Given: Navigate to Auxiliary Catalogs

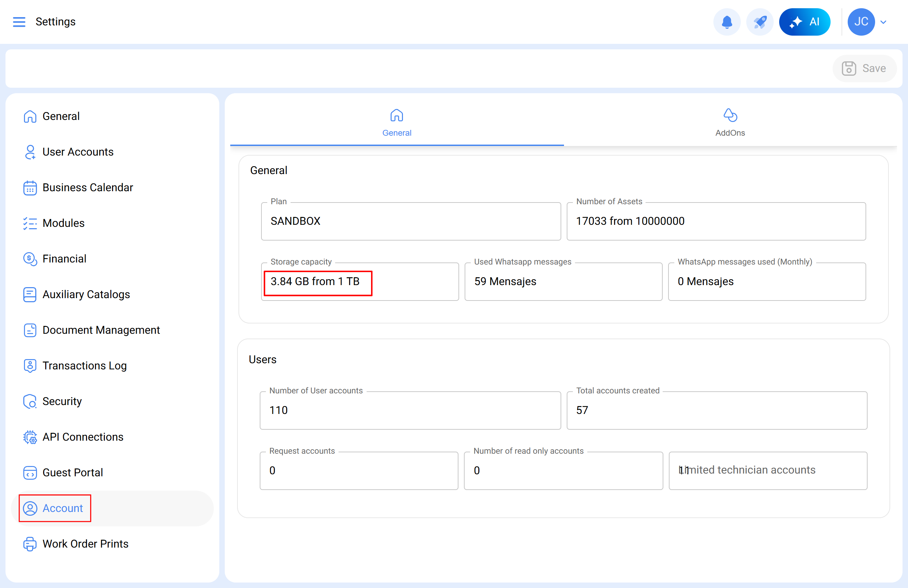Looking at the screenshot, I should [x=86, y=294].
